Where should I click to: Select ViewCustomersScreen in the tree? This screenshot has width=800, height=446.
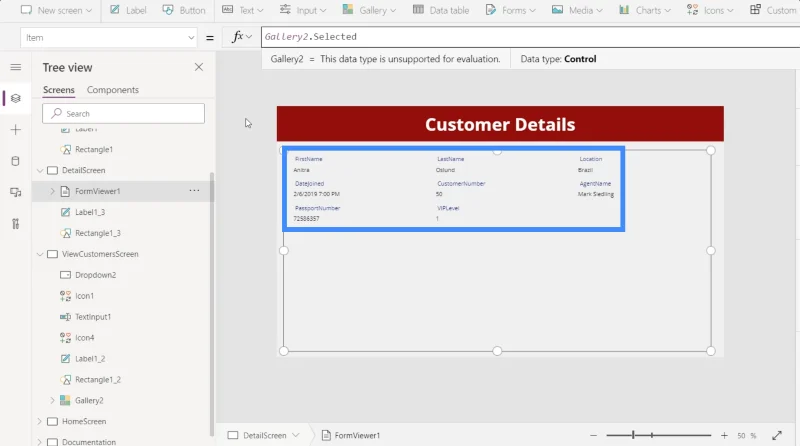100,254
